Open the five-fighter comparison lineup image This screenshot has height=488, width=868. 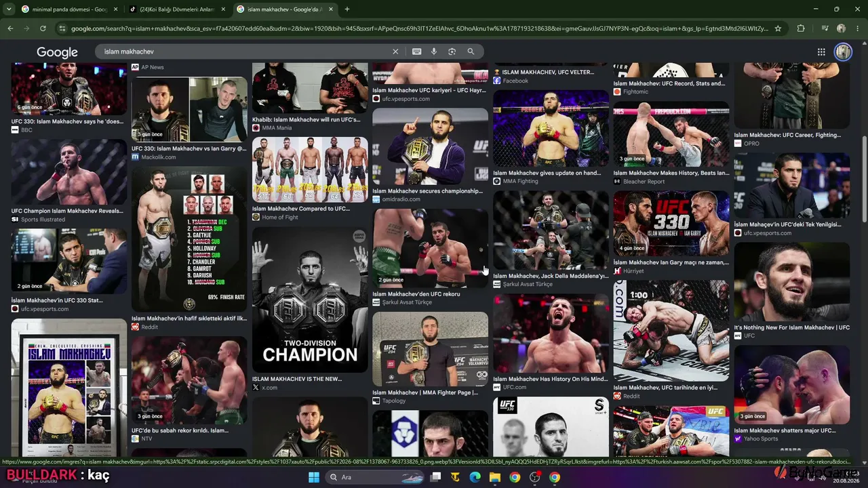[310, 169]
